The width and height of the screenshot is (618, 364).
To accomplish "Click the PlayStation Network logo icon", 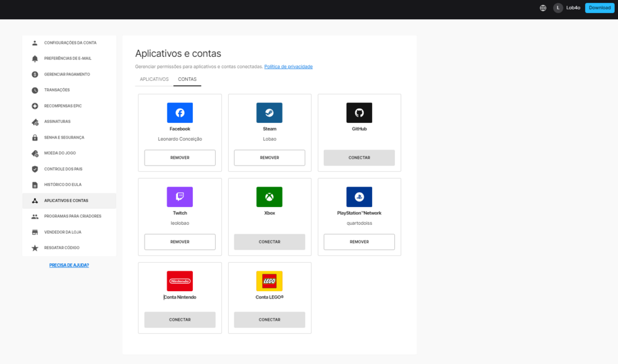I will [x=359, y=197].
